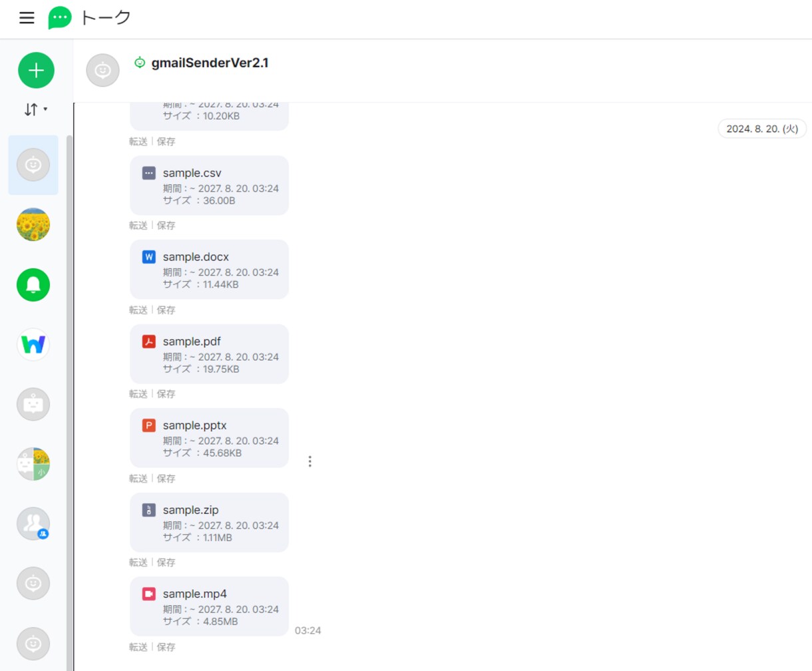Screen dimensions: 812x671
Task: Click 保存 under sample.csv
Action: click(x=166, y=226)
